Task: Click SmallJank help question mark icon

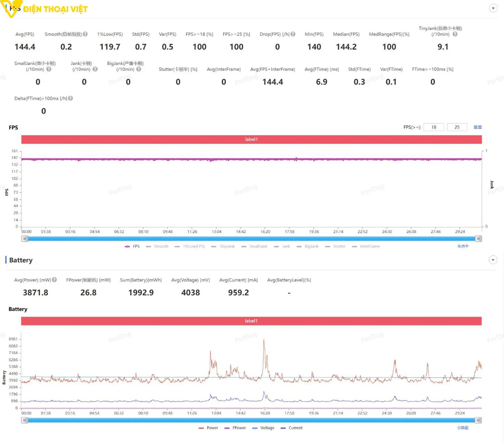Action: click(49, 69)
